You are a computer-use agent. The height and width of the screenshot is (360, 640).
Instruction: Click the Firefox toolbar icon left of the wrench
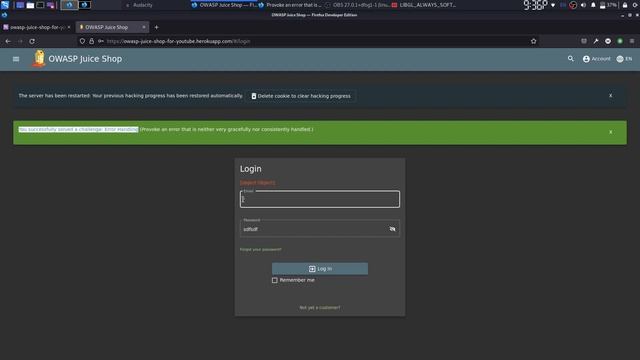coord(584,41)
